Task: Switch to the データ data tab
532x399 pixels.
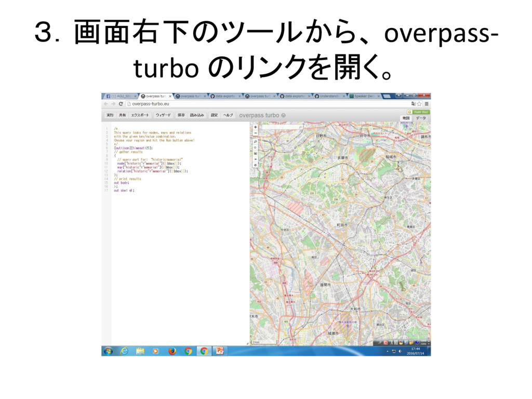Action: pos(421,118)
